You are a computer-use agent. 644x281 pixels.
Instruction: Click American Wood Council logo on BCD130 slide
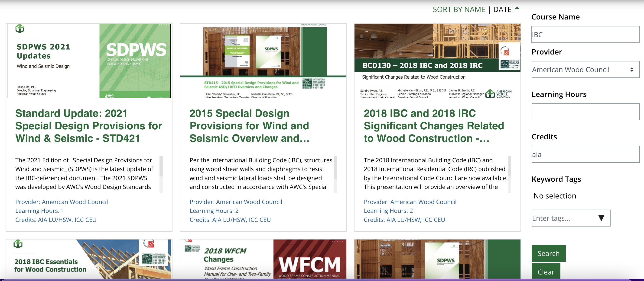tap(498, 94)
